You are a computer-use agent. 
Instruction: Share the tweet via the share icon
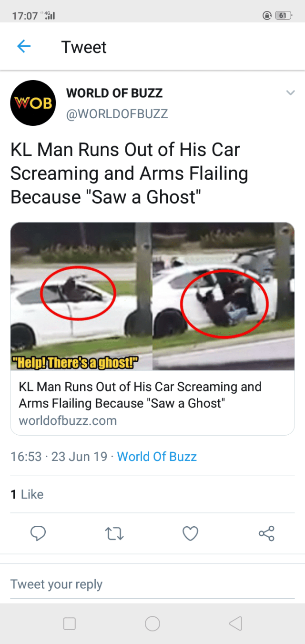(266, 533)
